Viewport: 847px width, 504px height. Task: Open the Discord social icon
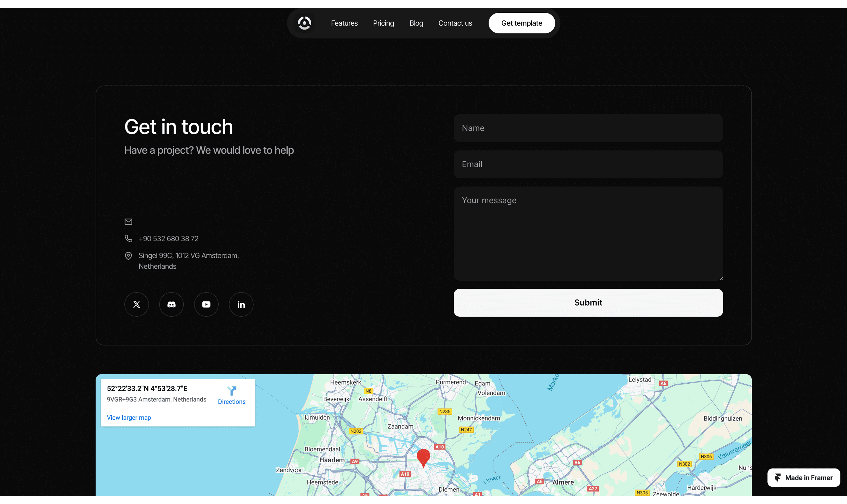pyautogui.click(x=171, y=304)
